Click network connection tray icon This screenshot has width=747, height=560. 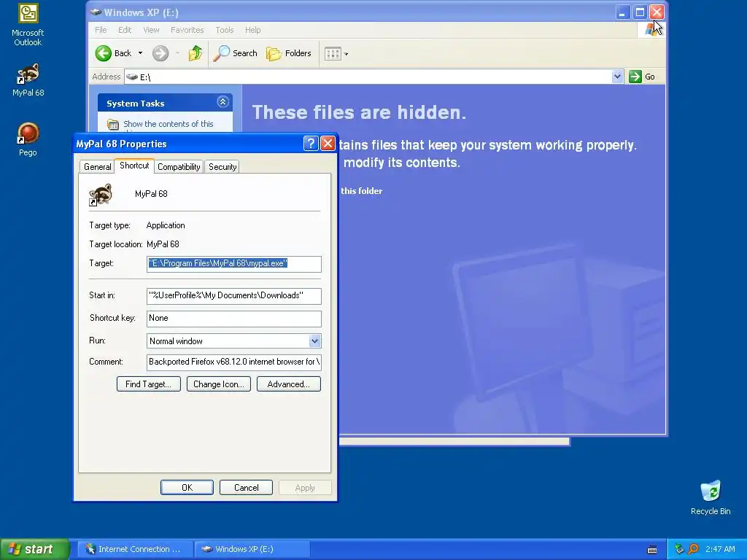[x=679, y=549]
